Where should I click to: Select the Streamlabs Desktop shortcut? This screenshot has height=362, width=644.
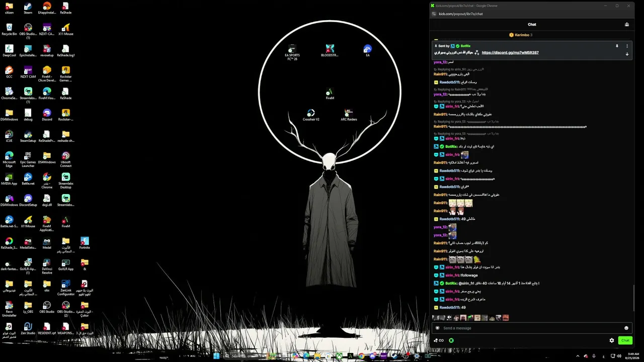coord(65,181)
